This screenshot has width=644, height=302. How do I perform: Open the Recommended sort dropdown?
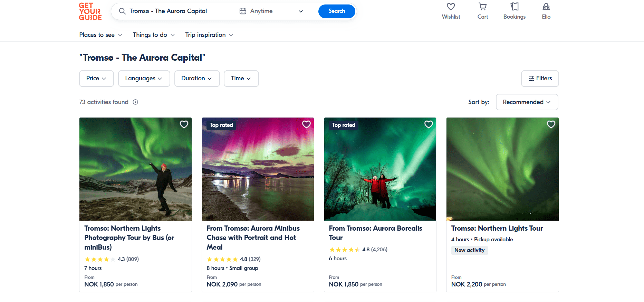(x=527, y=102)
